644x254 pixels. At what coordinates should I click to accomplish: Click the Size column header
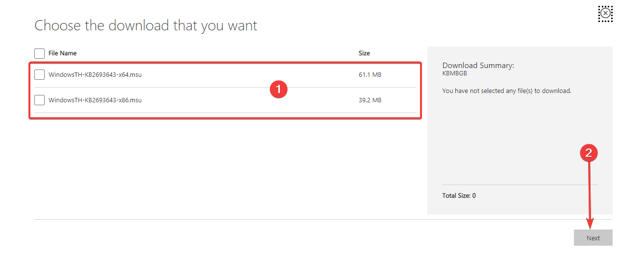(364, 53)
